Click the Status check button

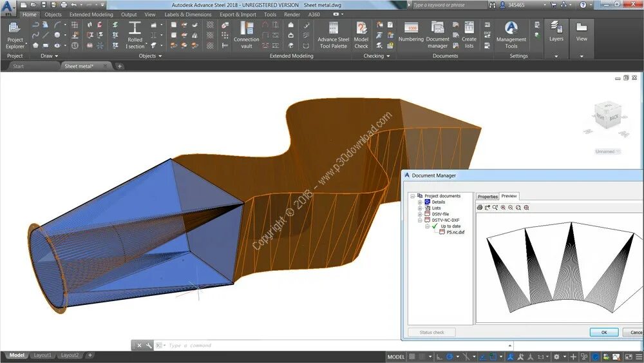pyautogui.click(x=431, y=332)
